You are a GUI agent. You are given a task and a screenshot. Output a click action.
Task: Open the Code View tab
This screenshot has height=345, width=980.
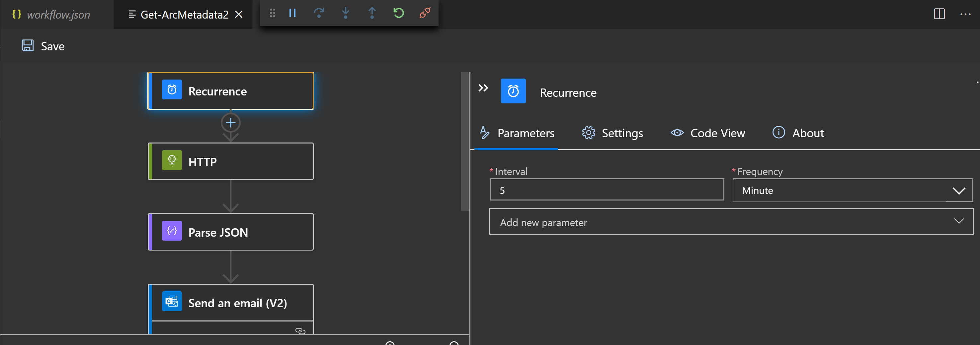pyautogui.click(x=717, y=133)
